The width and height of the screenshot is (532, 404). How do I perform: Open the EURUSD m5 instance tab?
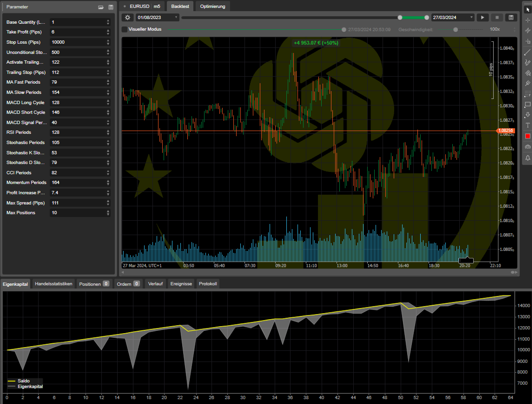click(x=142, y=7)
